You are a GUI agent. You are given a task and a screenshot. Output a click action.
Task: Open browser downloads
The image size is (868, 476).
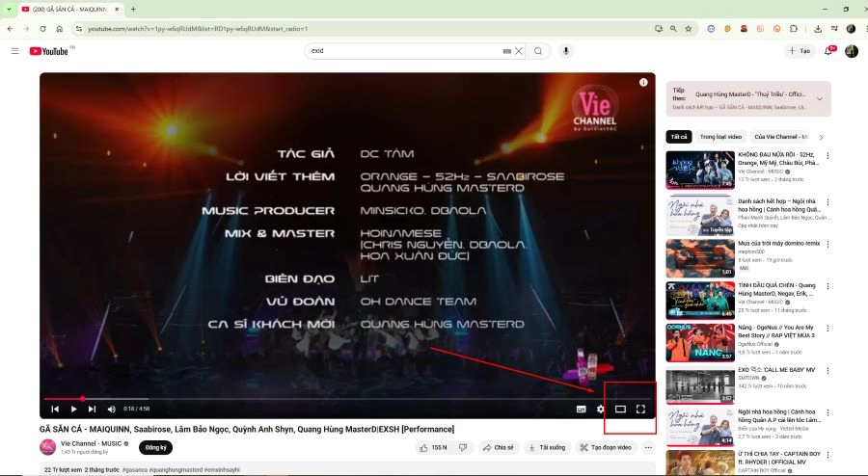[x=818, y=29]
